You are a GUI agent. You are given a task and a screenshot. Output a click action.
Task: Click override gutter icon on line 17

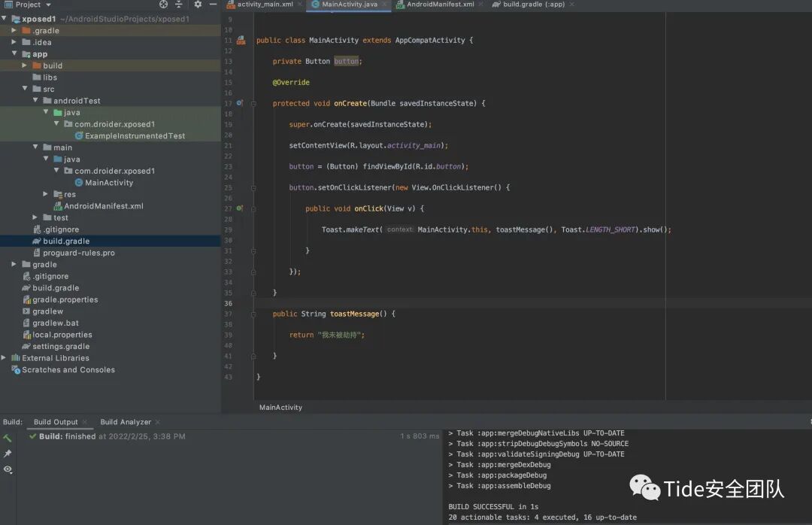tap(240, 103)
